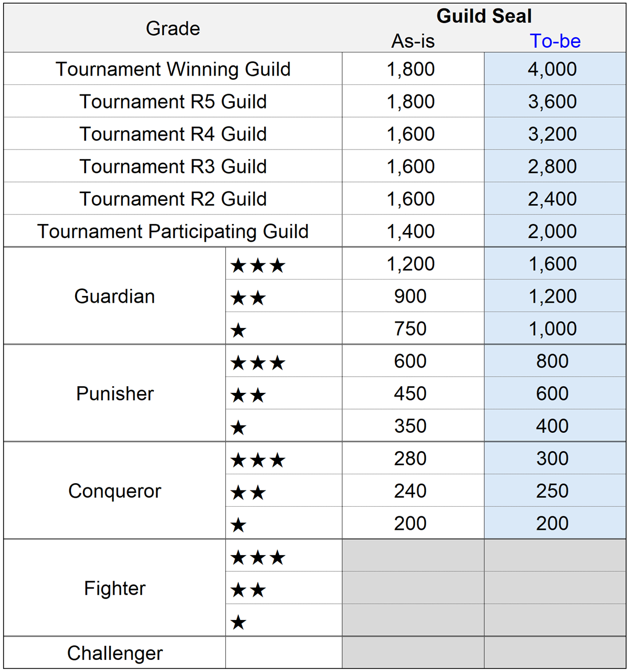The image size is (630, 672).
Task: Select the gray Challenger To-be cell
Action: (x=555, y=653)
